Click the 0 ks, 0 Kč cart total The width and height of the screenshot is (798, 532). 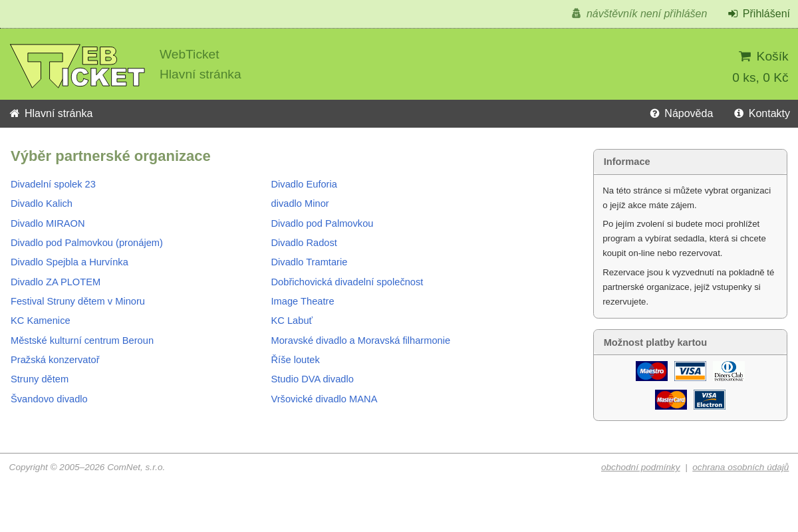click(x=760, y=78)
